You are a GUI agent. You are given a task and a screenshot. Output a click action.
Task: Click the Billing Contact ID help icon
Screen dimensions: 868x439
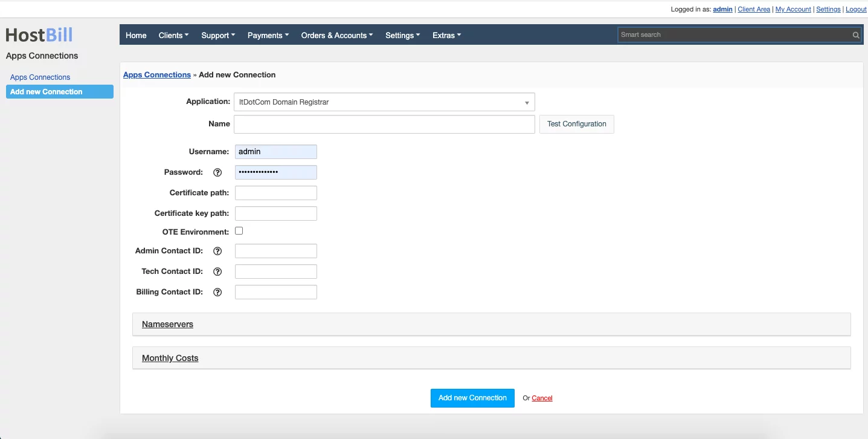[x=218, y=292]
